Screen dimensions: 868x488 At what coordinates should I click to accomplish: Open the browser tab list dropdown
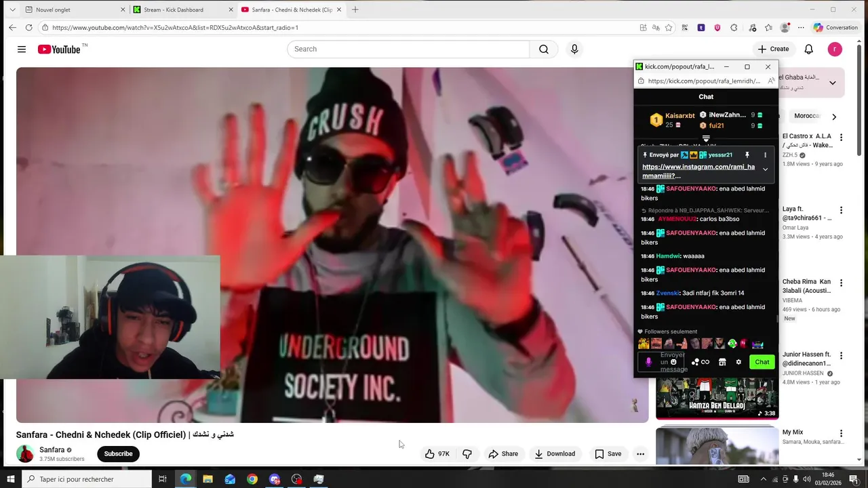12,9
